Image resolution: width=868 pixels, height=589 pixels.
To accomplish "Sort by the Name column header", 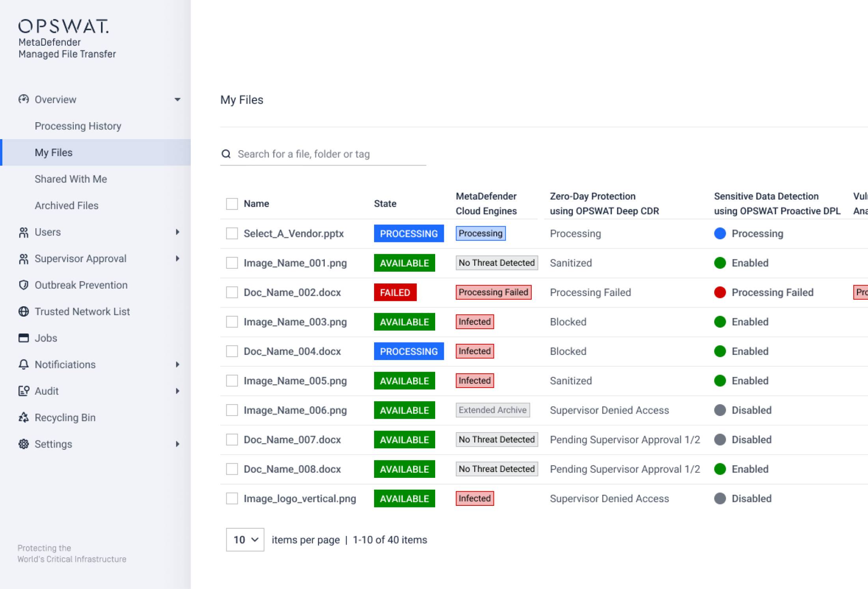I will (256, 203).
